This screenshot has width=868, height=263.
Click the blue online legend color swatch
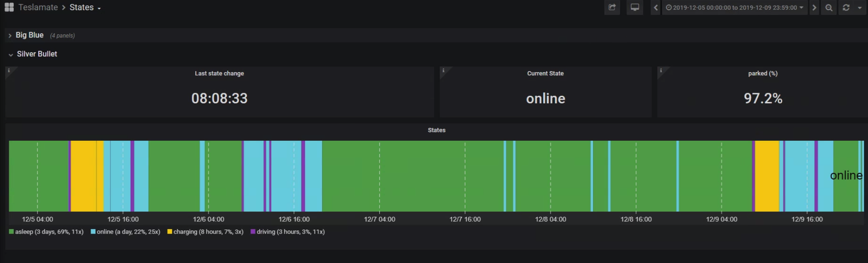(93, 232)
